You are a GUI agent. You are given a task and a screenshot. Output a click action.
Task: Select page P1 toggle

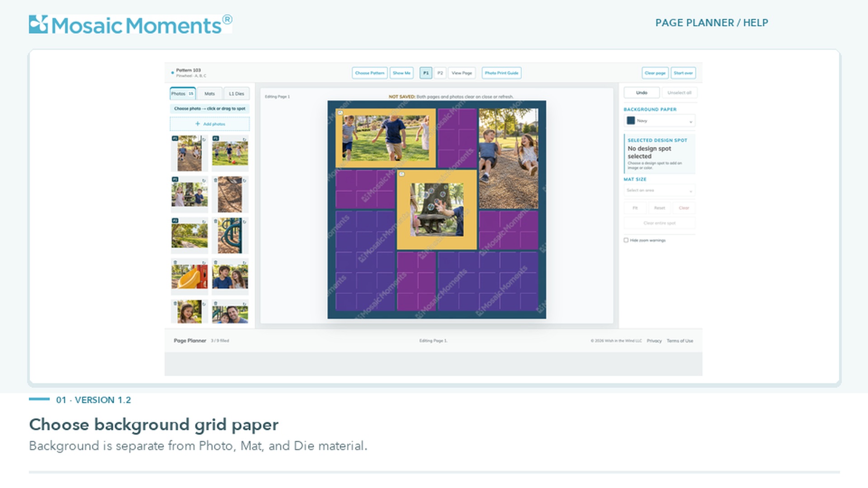click(x=426, y=73)
